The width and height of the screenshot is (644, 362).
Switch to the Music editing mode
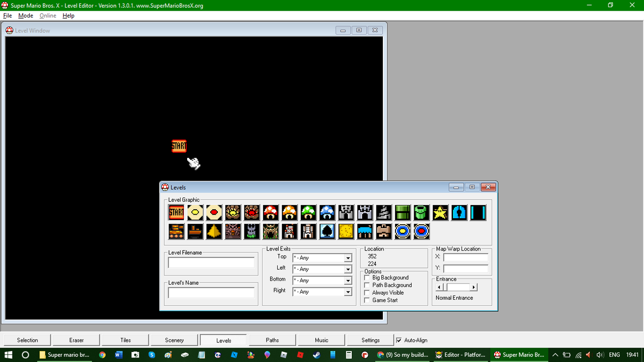point(320,339)
